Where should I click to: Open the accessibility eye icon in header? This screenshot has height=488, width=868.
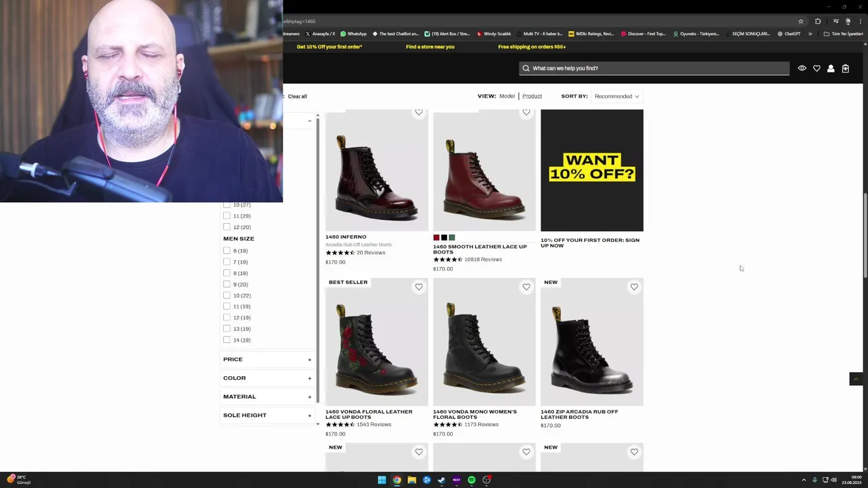tap(802, 68)
